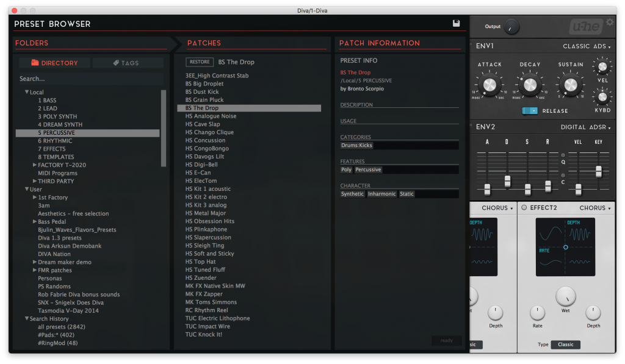The height and width of the screenshot is (364, 625).
Task: Click the Classic chorus type button
Action: point(565,344)
